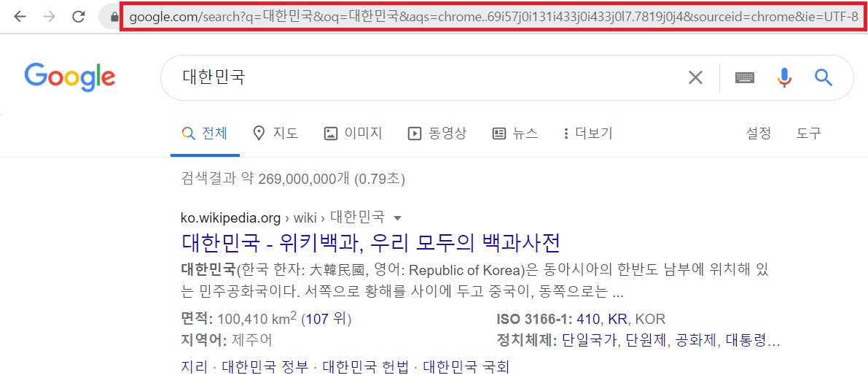Open the 단원제 link

click(x=646, y=339)
